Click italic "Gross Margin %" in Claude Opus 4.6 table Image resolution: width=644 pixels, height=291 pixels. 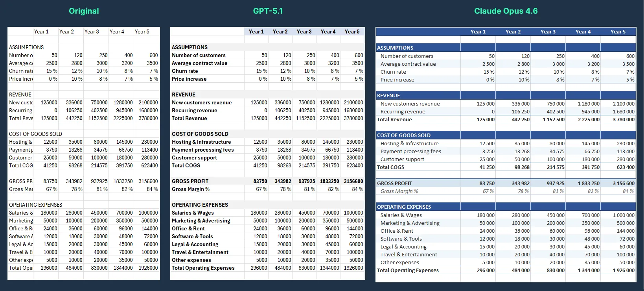[399, 191]
